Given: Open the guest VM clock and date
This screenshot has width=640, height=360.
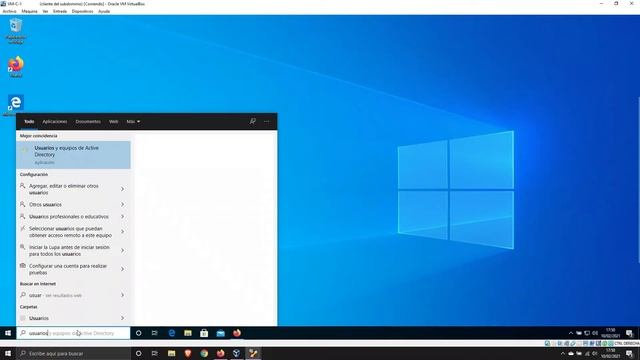Looking at the screenshot, I should point(611,333).
